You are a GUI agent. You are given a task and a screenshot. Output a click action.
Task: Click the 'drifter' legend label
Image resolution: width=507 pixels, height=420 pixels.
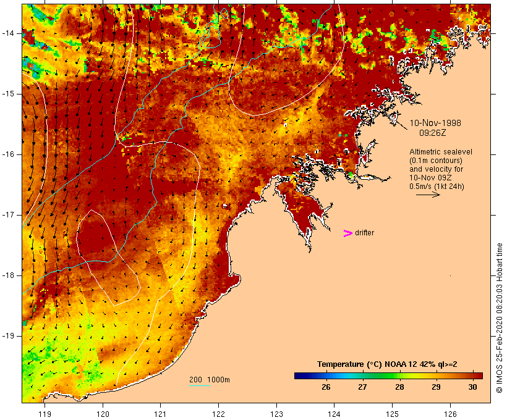click(x=364, y=233)
